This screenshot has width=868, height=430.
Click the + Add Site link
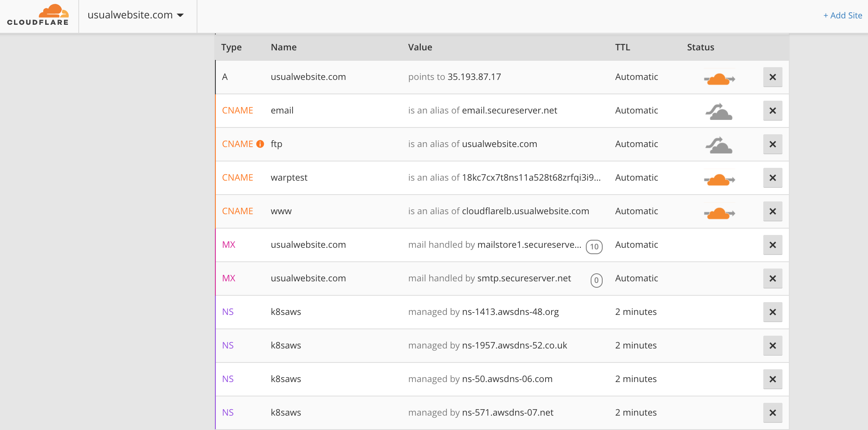point(842,15)
